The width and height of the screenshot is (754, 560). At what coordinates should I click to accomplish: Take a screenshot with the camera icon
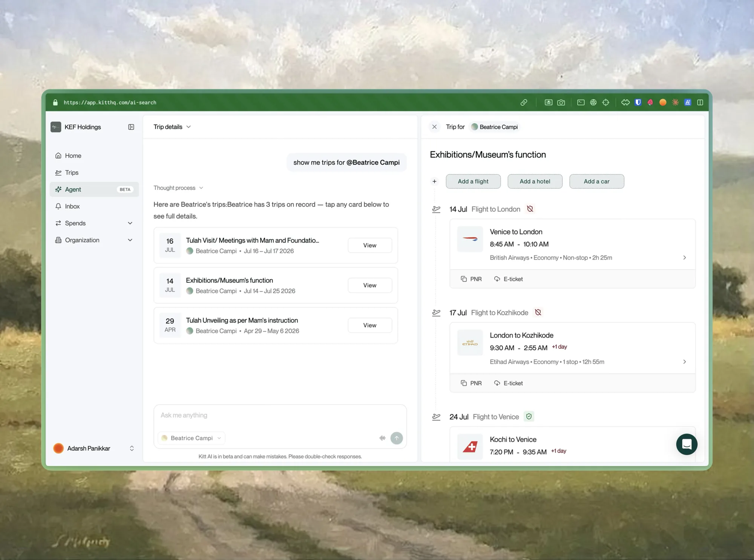561,103
